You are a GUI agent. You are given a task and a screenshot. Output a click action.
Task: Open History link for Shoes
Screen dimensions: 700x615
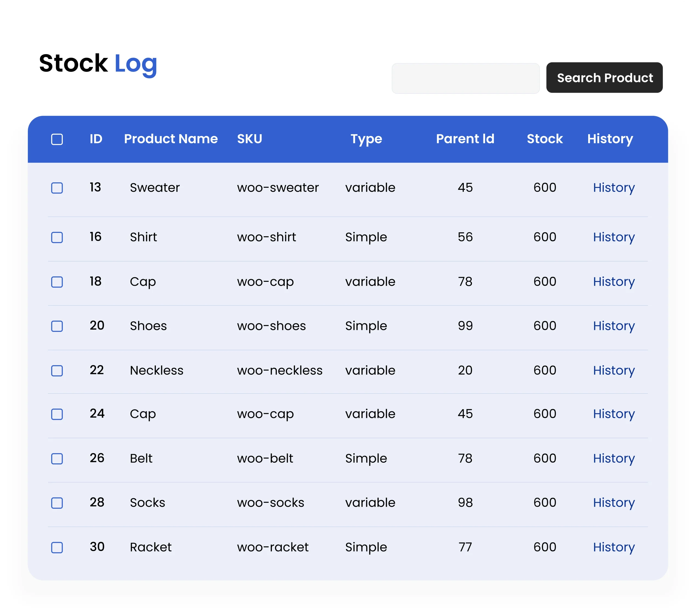[x=614, y=326]
